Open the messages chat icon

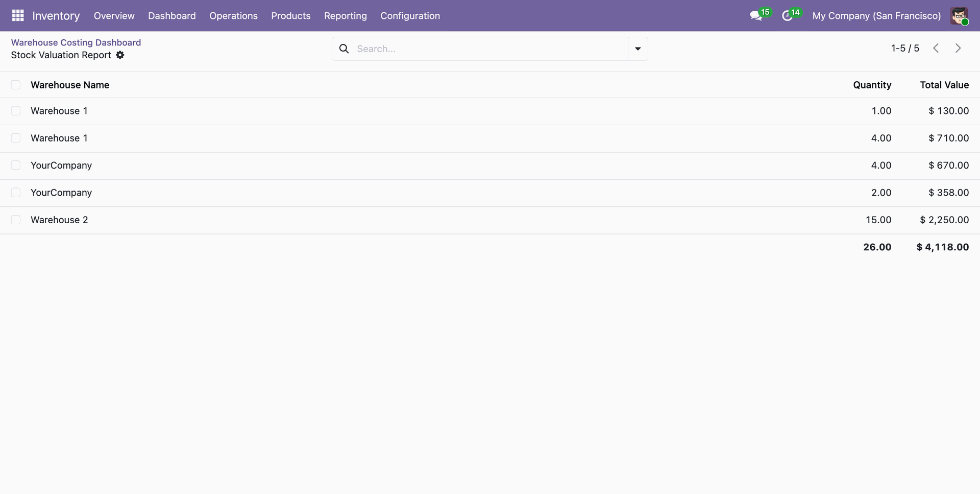(756, 16)
